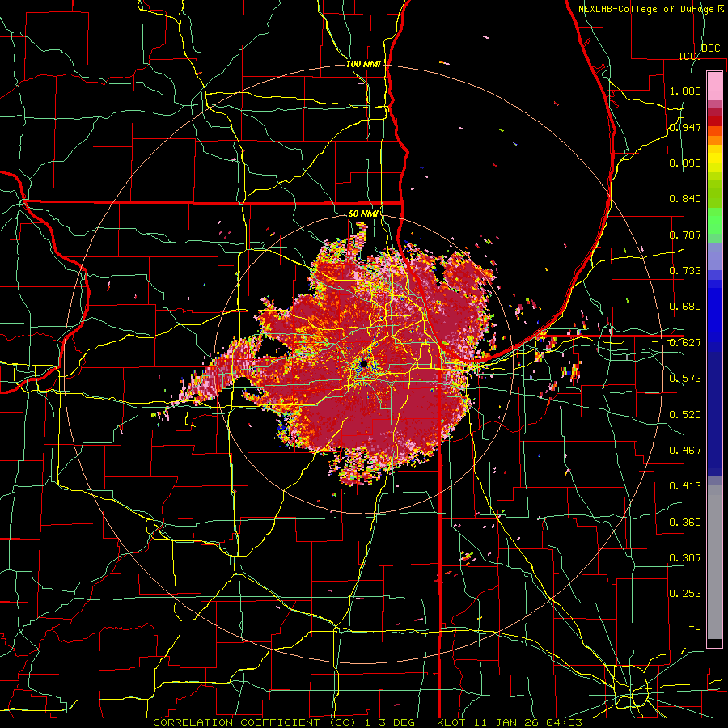Click the 0.680 legend value
The width and height of the screenshot is (728, 728).
(x=685, y=307)
